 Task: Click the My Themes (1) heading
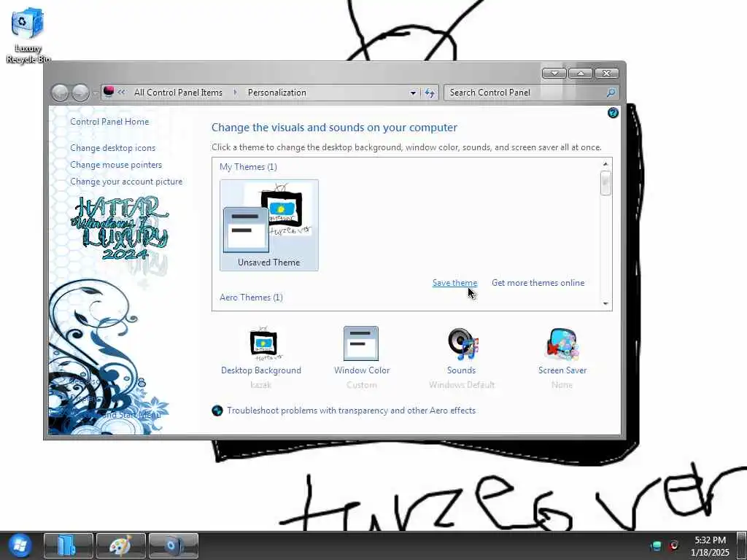click(248, 167)
